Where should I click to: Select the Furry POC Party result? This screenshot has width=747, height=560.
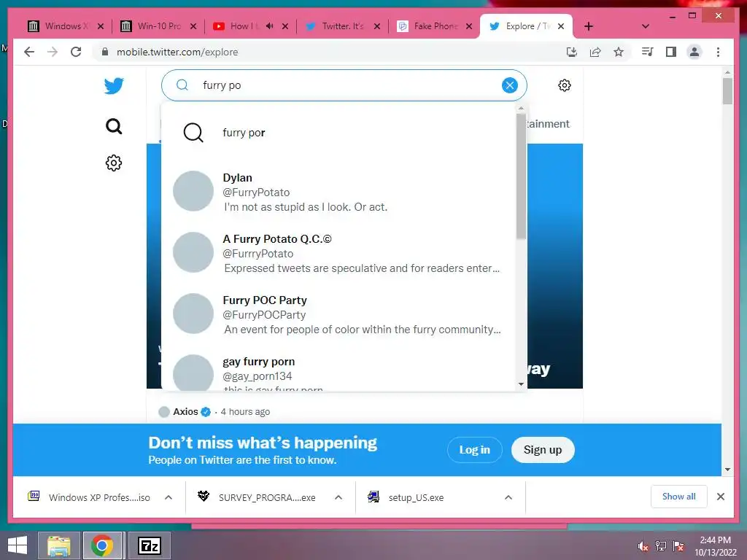pos(338,314)
